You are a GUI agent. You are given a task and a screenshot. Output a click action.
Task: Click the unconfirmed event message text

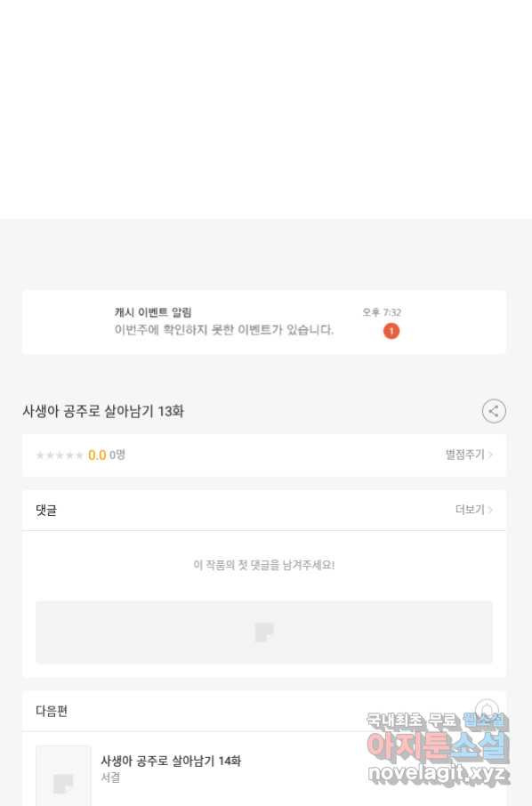tap(224, 329)
